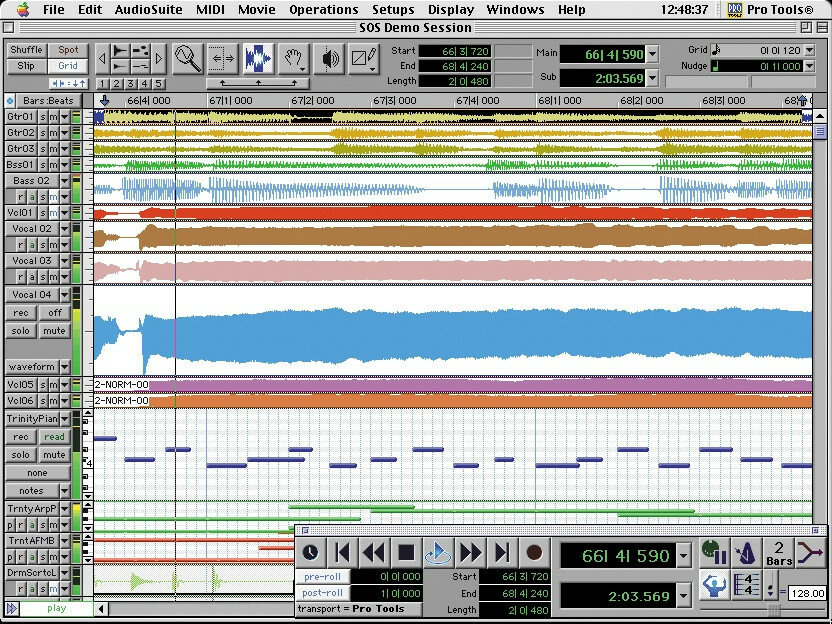The image size is (832, 624).
Task: Open the track options arrow beside Bass 02
Action: pos(65,180)
